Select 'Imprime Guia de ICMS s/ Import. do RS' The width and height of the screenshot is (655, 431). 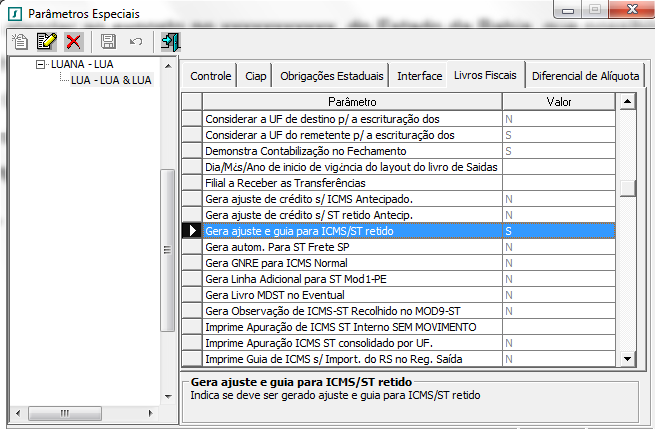(x=352, y=359)
